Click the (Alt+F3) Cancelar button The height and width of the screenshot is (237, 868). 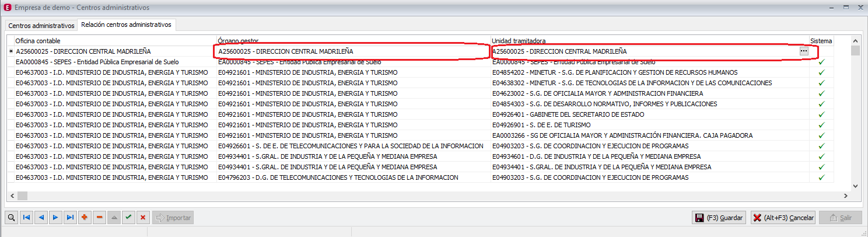pos(783,218)
